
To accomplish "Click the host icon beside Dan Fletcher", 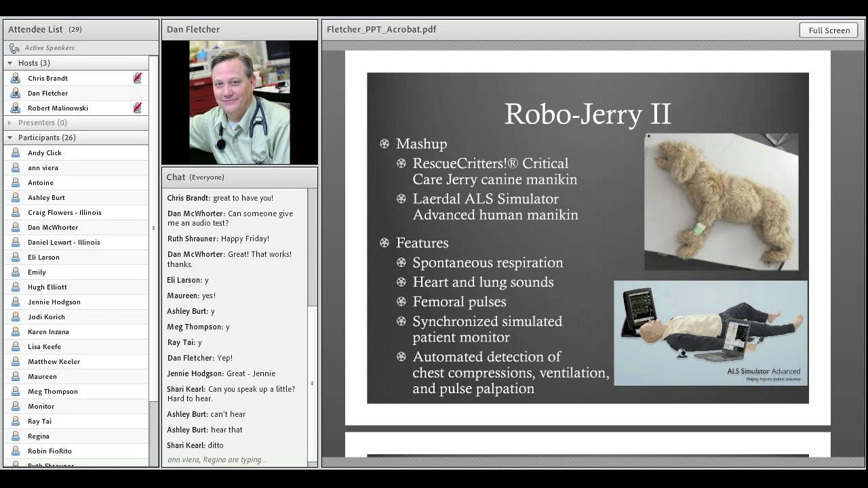I will click(15, 93).
